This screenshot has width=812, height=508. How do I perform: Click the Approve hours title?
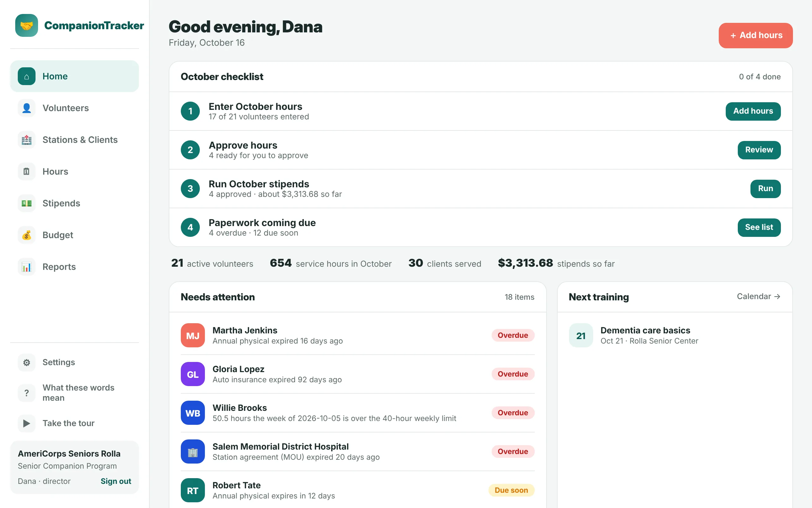[243, 145]
